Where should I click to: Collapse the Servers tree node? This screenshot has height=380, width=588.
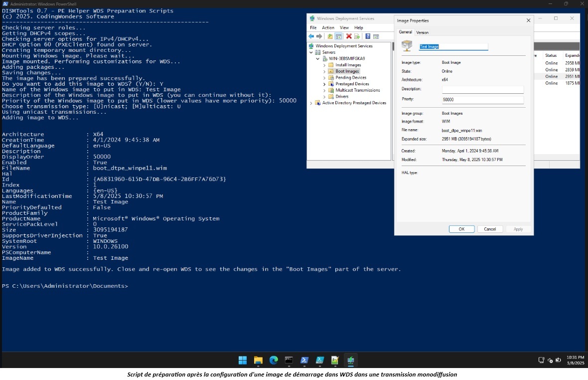(x=311, y=52)
